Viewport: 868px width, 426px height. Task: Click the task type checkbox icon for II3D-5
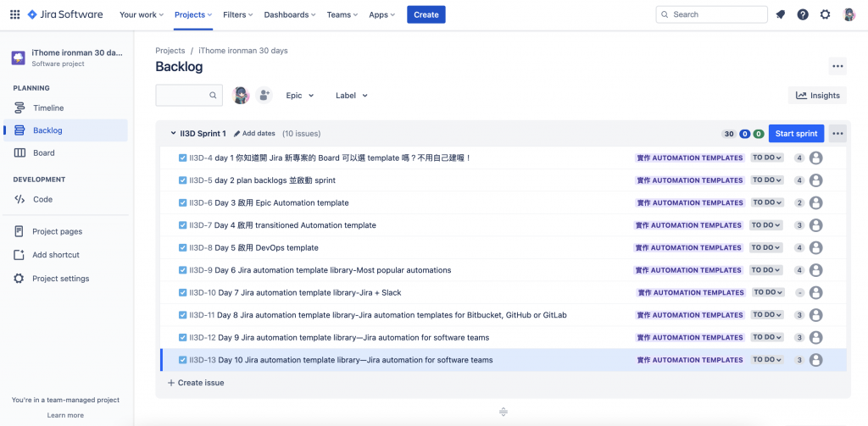click(x=183, y=180)
